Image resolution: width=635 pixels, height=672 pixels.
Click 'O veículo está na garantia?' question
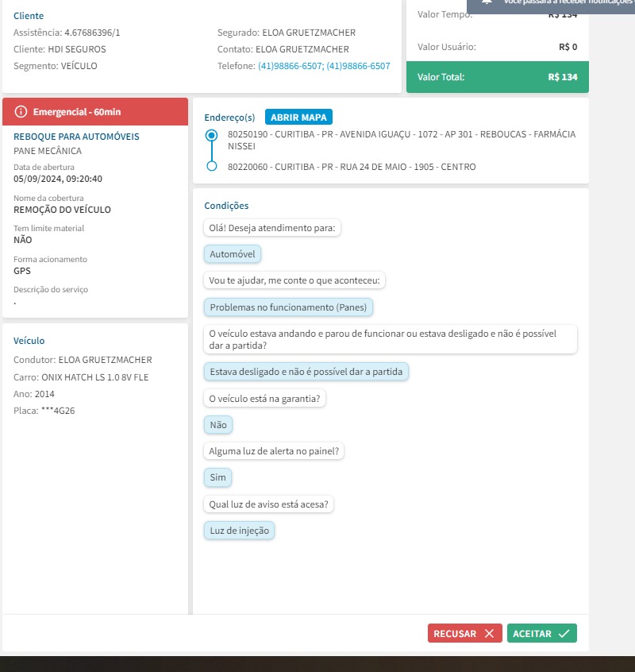tap(264, 399)
